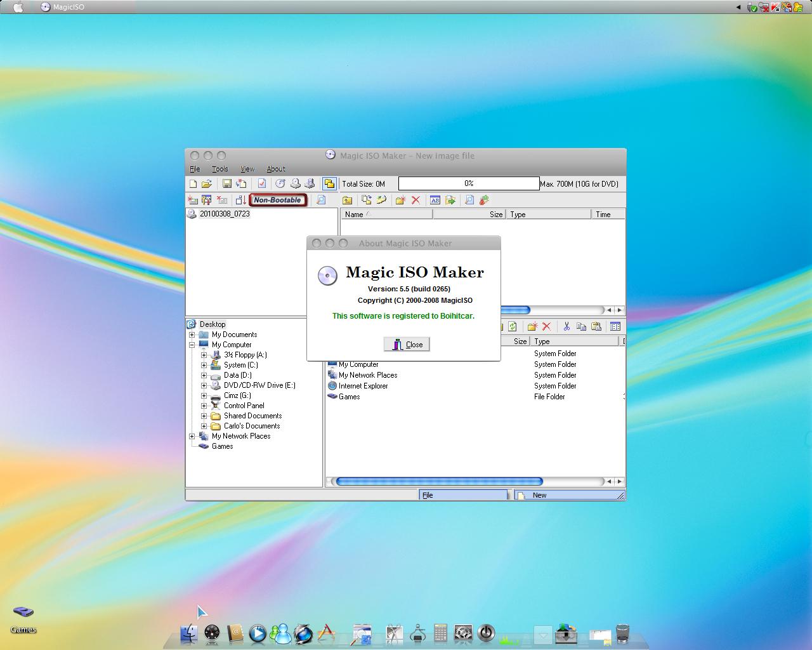Click the Paste clipboard icon in lower toolbar

coord(596,326)
